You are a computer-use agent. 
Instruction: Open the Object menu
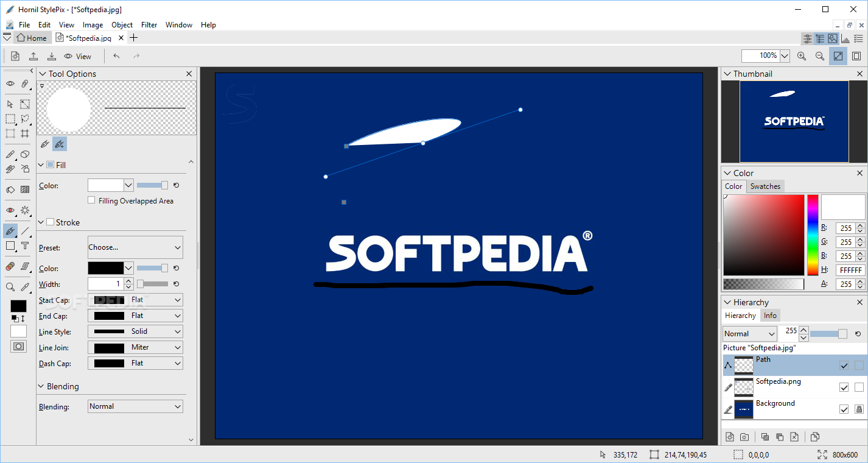coord(122,25)
